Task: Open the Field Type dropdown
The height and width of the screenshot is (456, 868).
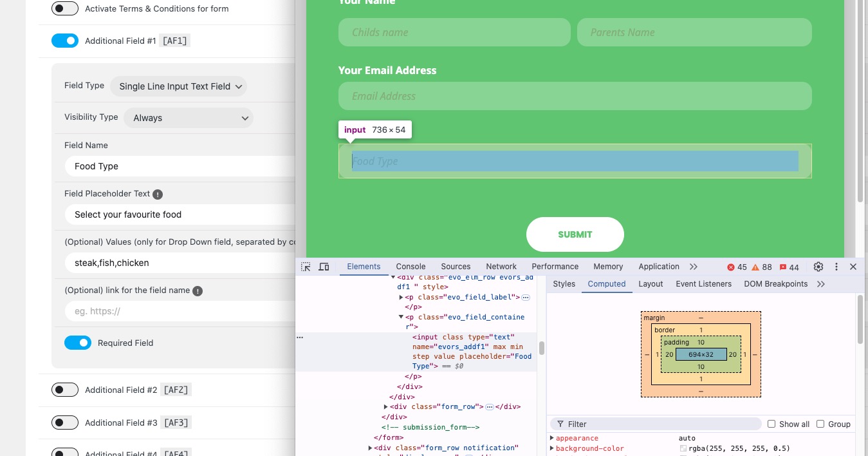Action: pos(178,86)
